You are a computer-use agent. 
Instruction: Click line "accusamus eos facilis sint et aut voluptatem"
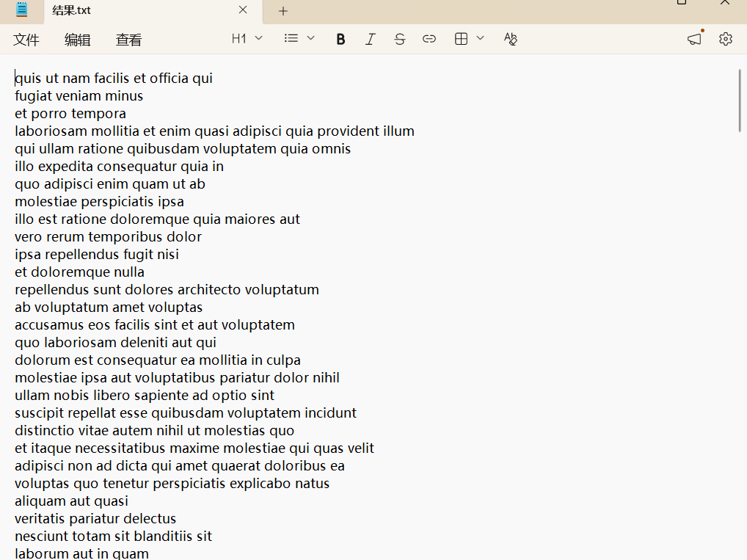click(x=155, y=325)
